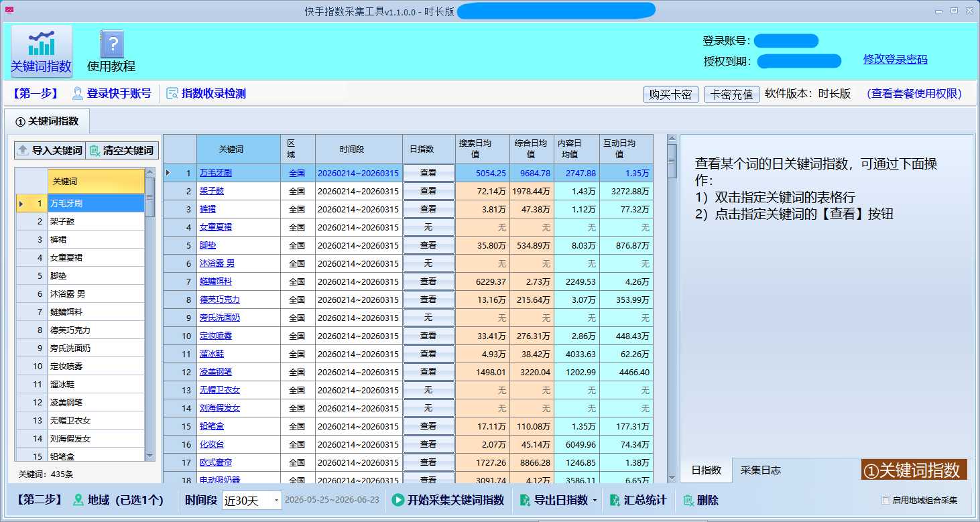Click 1978.44万 cell in 架子鼓 row
This screenshot has width=980, height=522.
pos(532,191)
